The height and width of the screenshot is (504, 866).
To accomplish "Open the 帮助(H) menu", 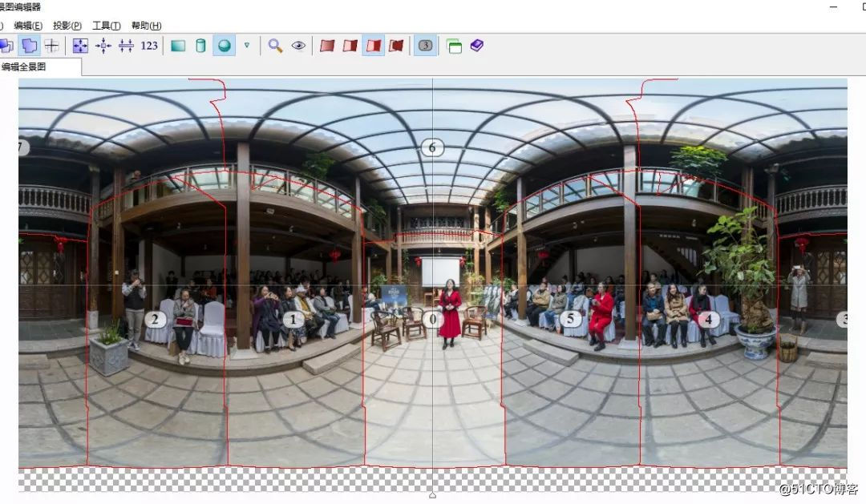I will (x=147, y=26).
